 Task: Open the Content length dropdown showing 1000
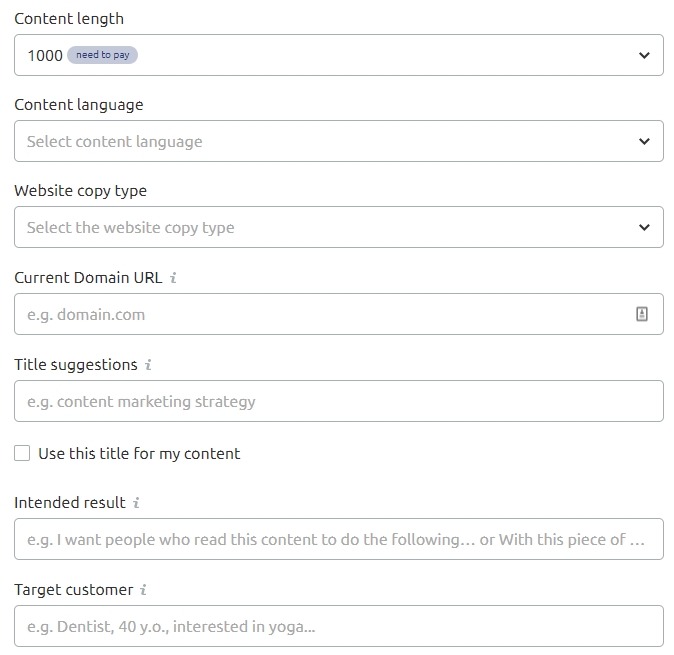(339, 55)
